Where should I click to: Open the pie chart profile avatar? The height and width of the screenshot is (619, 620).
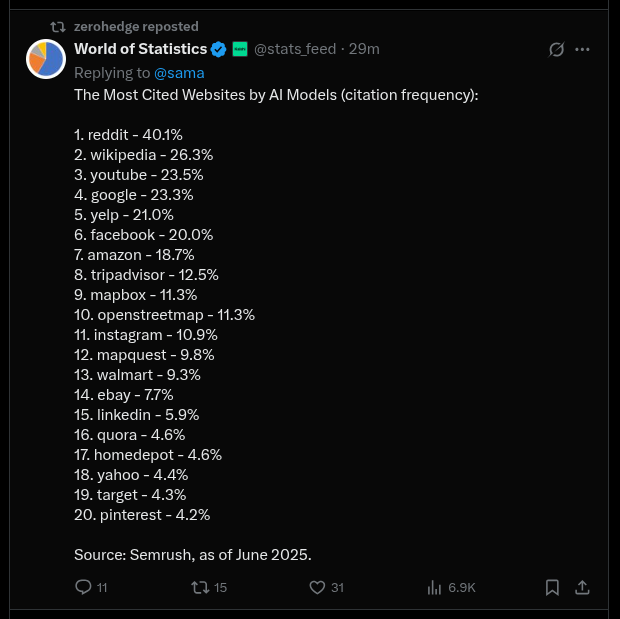tap(45, 60)
